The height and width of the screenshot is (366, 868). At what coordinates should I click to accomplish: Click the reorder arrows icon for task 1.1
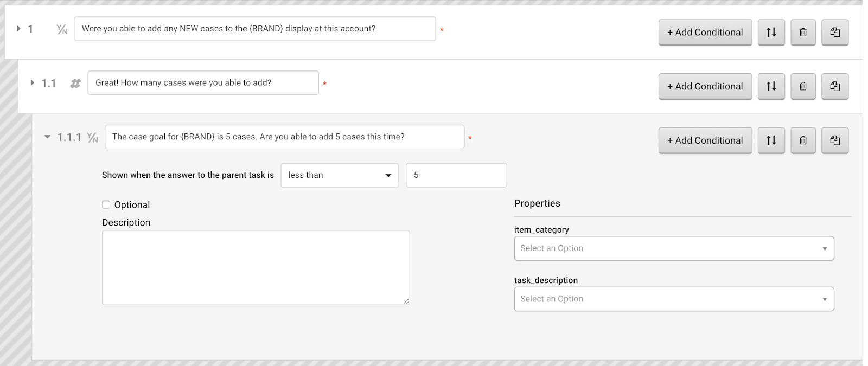pyautogui.click(x=771, y=86)
